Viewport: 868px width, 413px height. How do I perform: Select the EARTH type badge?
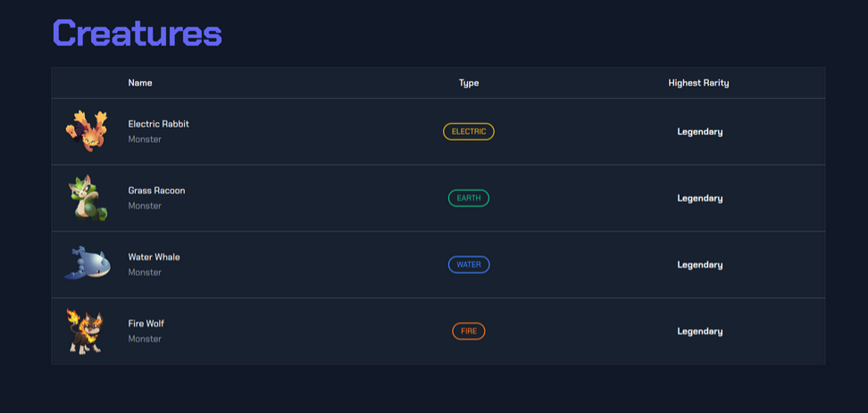469,198
